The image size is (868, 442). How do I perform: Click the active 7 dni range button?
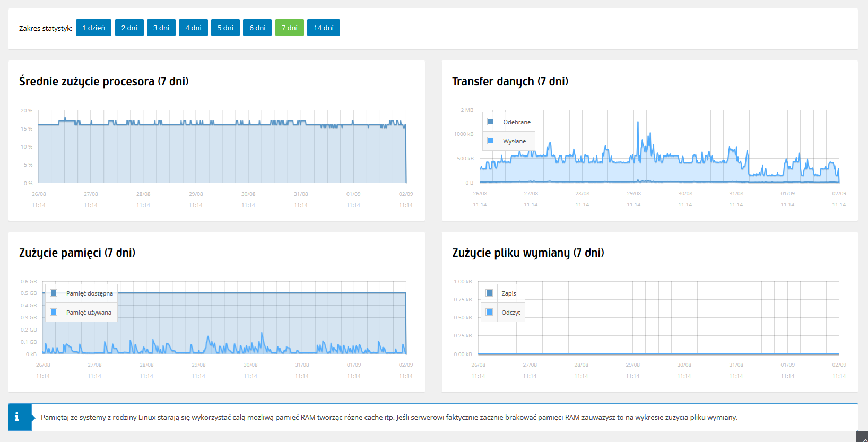pos(290,28)
